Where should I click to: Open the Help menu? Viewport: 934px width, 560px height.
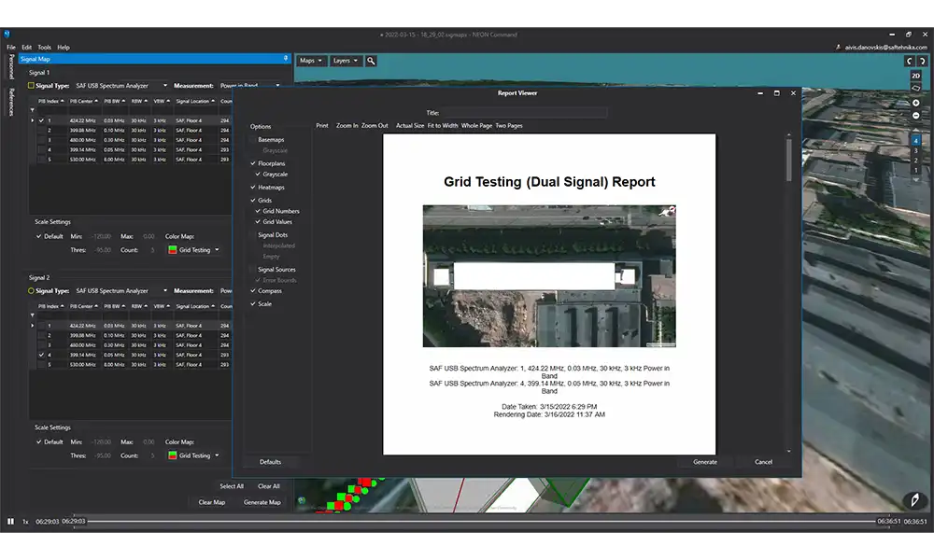click(64, 48)
